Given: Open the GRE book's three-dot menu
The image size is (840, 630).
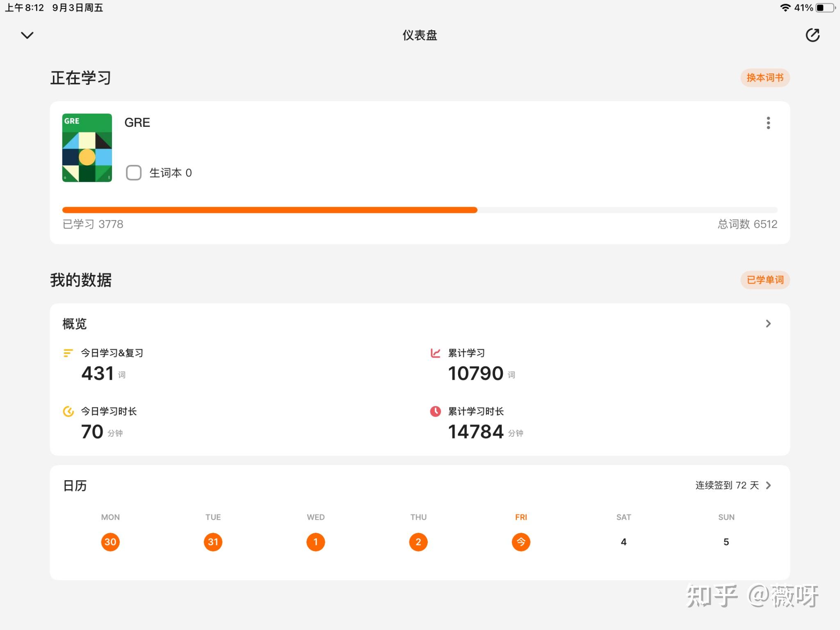Looking at the screenshot, I should click(768, 123).
